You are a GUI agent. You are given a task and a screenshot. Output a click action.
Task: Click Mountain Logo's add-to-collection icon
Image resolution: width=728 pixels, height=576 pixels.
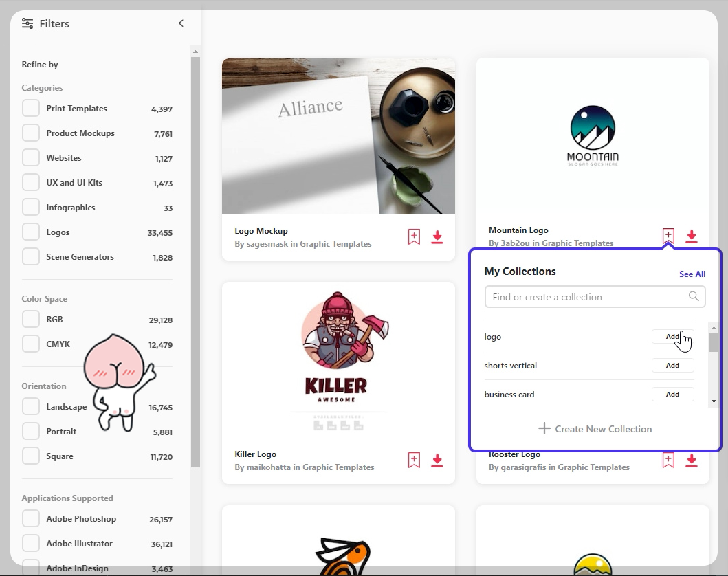[668, 236]
